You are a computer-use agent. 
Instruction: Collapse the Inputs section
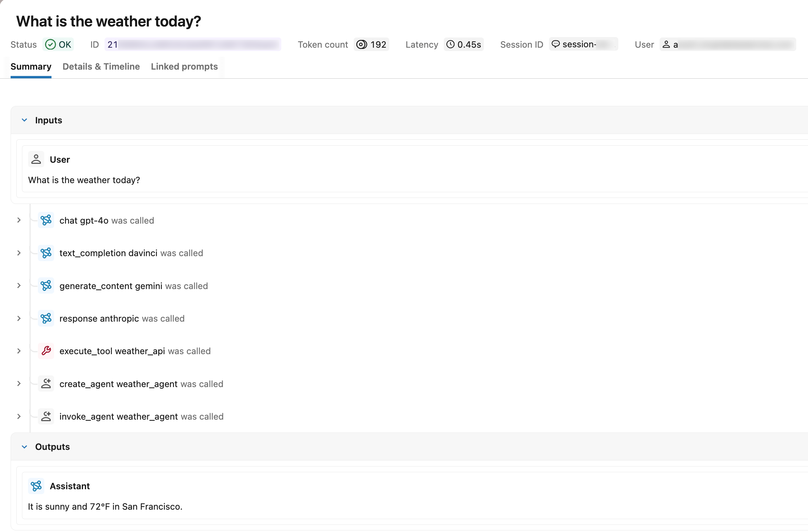click(x=24, y=120)
